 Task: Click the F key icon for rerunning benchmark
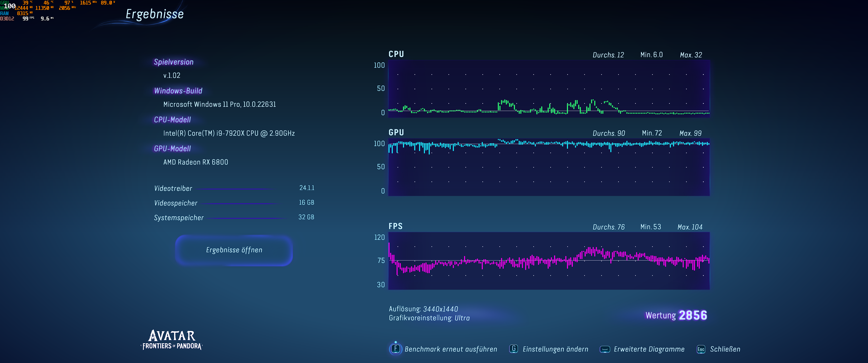[396, 349]
